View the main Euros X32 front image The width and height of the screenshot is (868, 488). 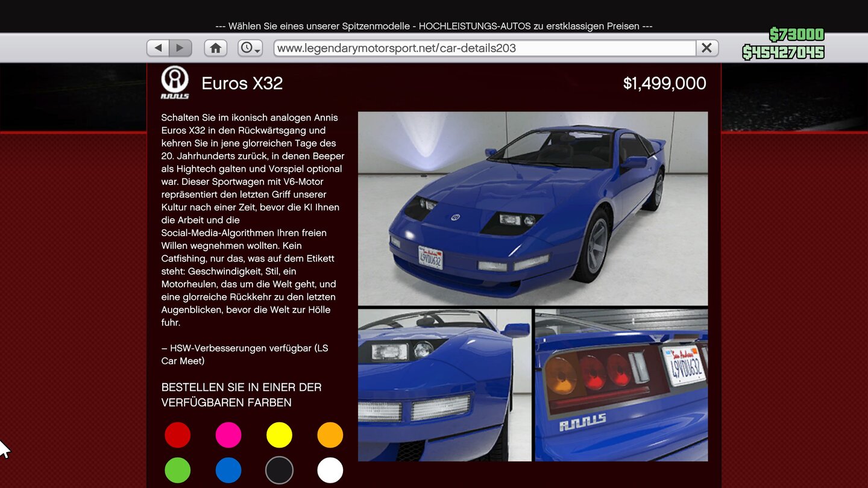(533, 208)
